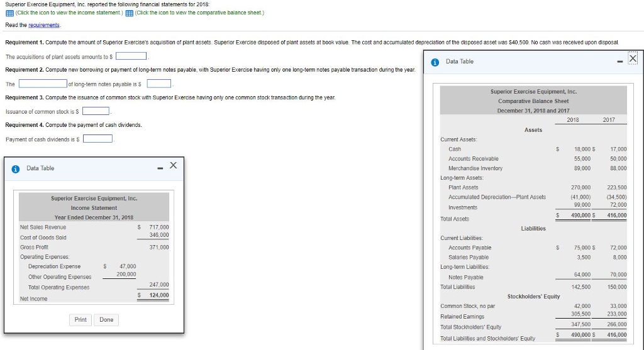
Task: Select 2018 Merchandise Inventory value 89,000
Action: click(582, 168)
